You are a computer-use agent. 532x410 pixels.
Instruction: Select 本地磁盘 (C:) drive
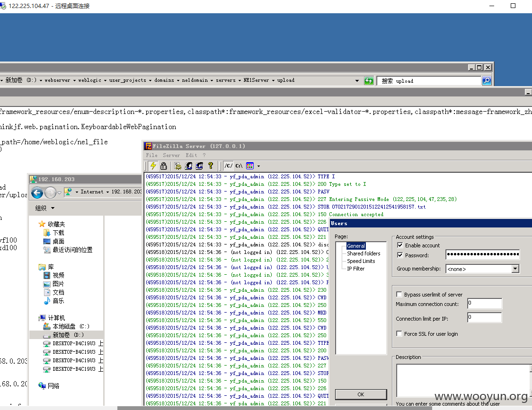(x=66, y=326)
